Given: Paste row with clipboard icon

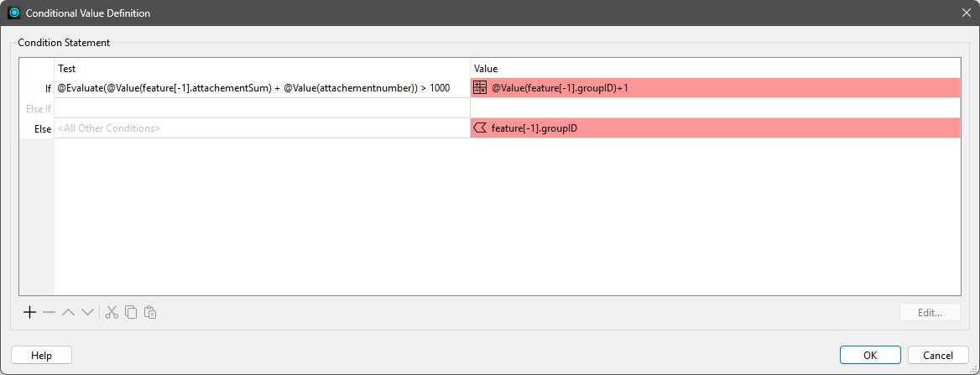Looking at the screenshot, I should [x=150, y=312].
